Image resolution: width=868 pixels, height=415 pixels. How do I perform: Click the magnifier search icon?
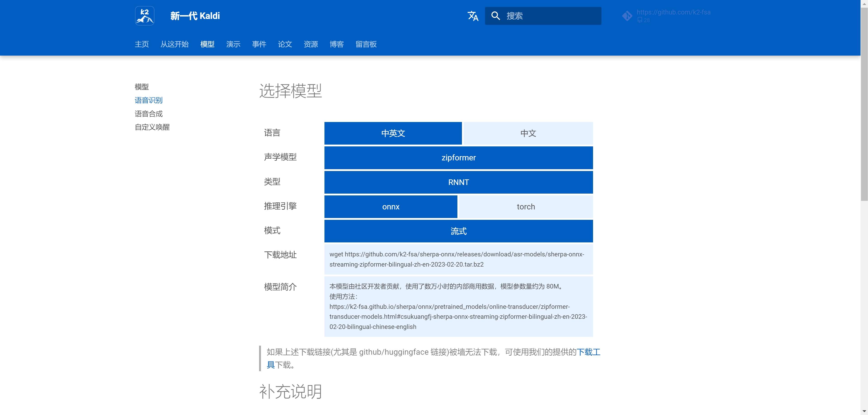pos(495,16)
